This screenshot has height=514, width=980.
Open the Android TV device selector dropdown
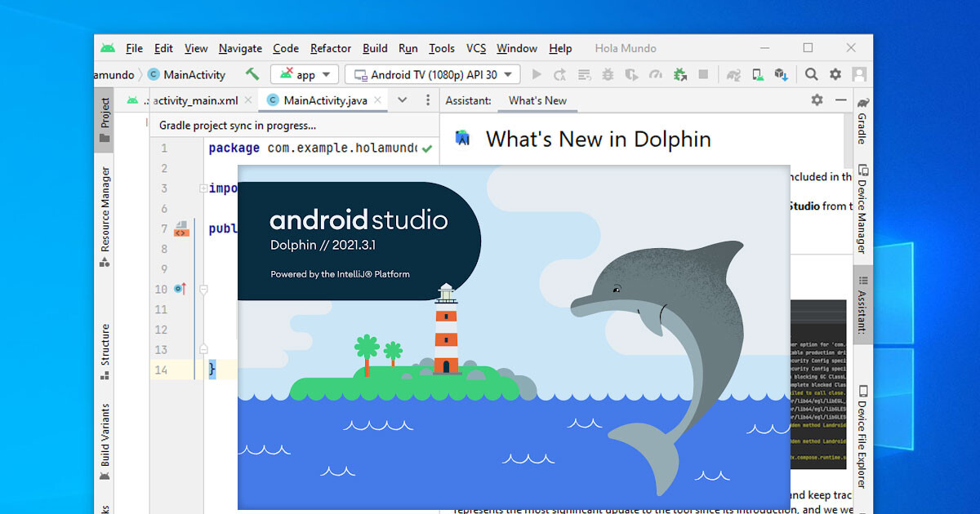(433, 74)
